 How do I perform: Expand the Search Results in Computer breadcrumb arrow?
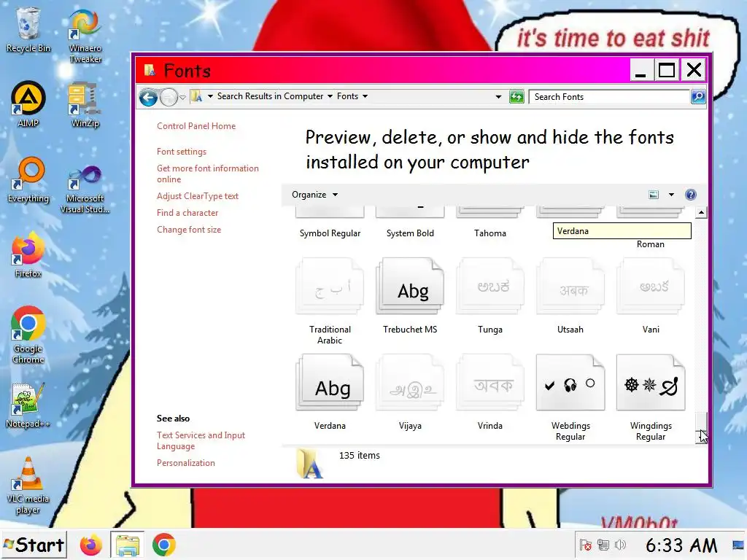tap(330, 96)
